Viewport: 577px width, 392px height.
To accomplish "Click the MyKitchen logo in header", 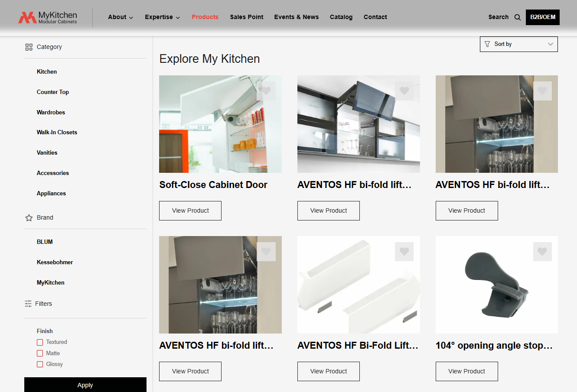I will click(48, 17).
